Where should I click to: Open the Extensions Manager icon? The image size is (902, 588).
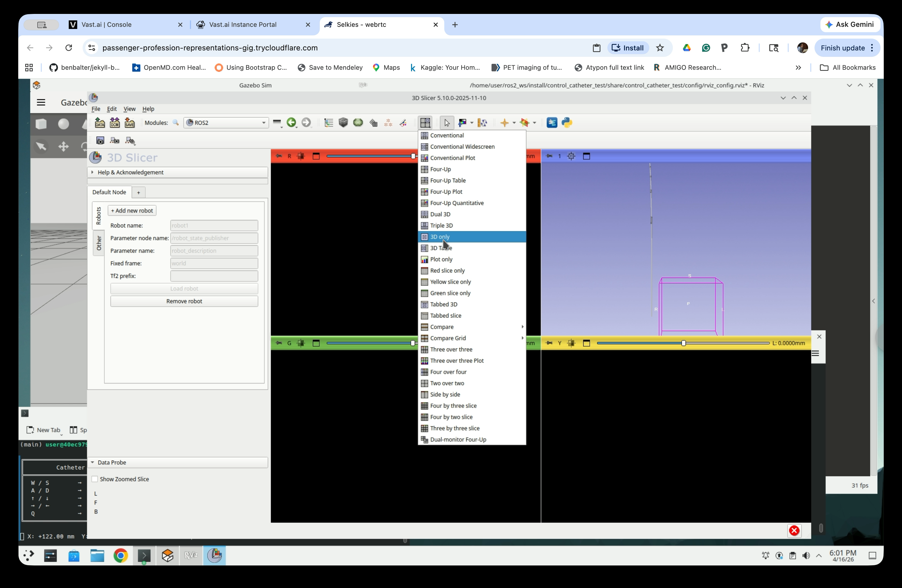coord(552,123)
